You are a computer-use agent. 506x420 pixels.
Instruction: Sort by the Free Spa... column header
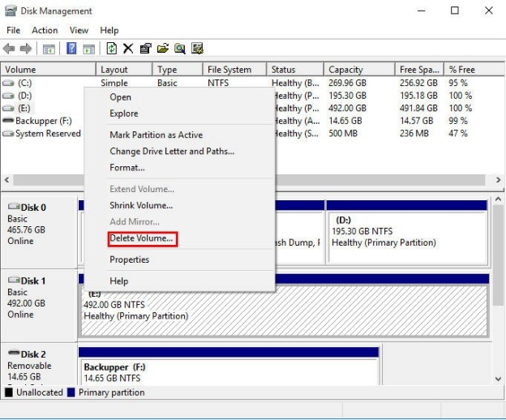(419, 70)
